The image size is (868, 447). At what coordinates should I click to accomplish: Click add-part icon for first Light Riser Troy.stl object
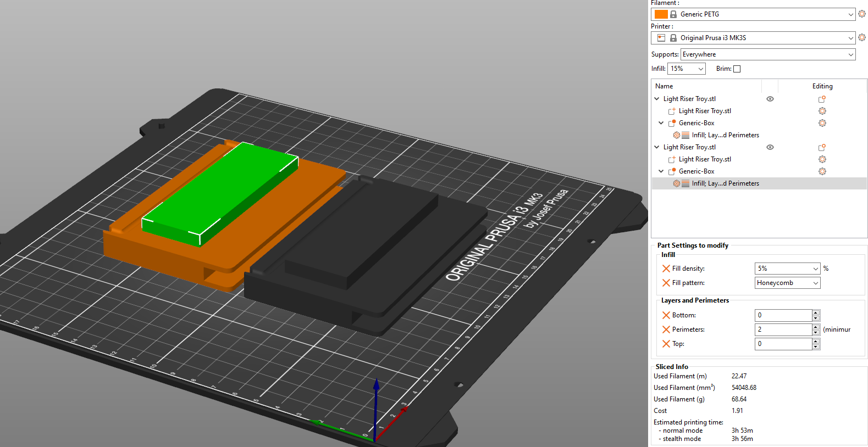pyautogui.click(x=822, y=99)
